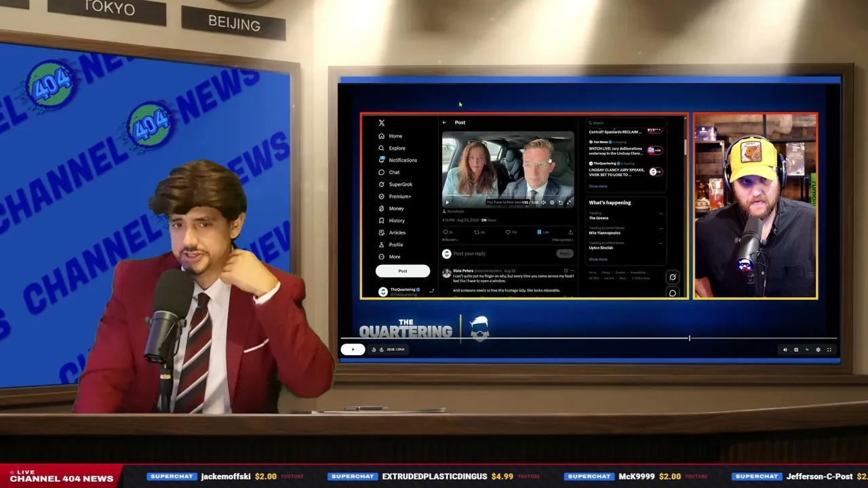Click the webcam feed of the streamer
Viewport: 868px width, 488px height.
(755, 206)
